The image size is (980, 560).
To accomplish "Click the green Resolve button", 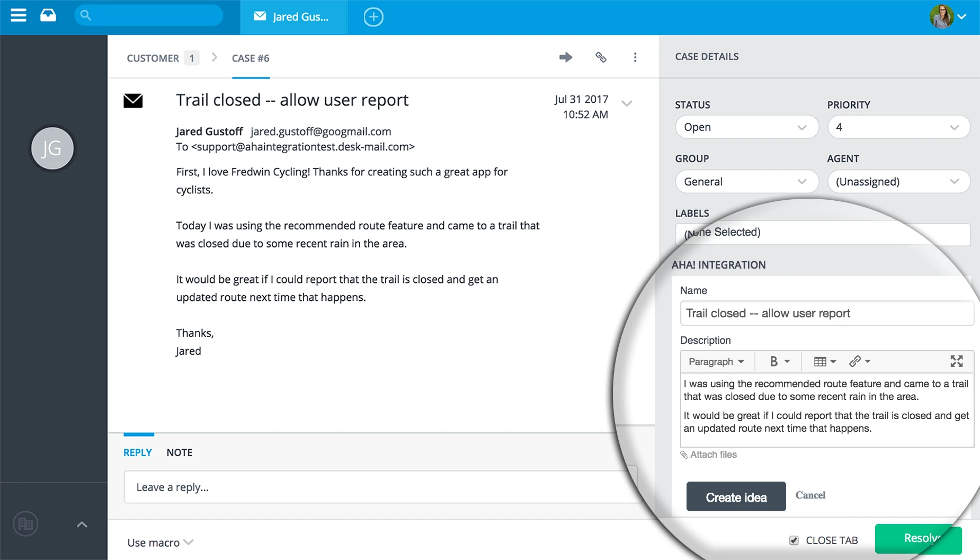I will 918,539.
